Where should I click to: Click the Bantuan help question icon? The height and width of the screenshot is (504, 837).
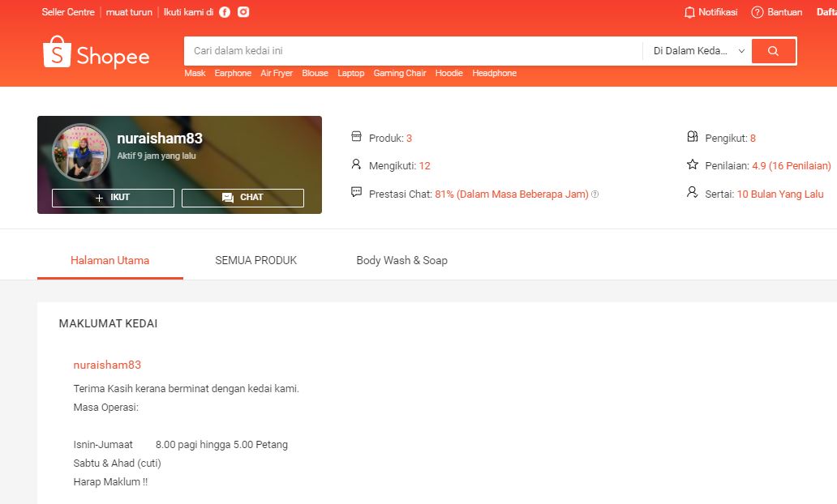tap(757, 12)
